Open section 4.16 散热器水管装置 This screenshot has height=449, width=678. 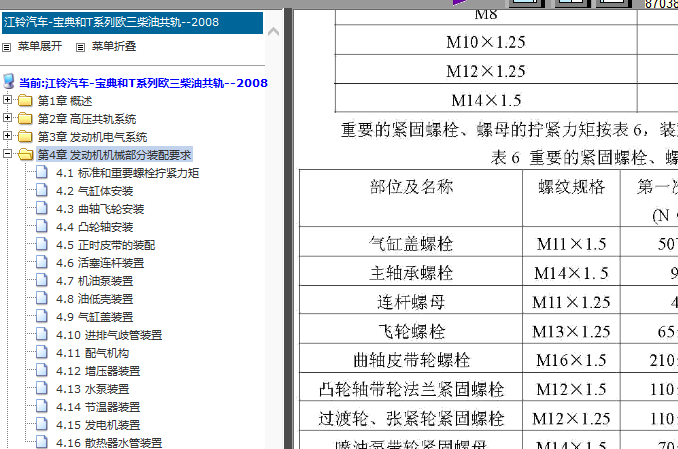(109, 443)
